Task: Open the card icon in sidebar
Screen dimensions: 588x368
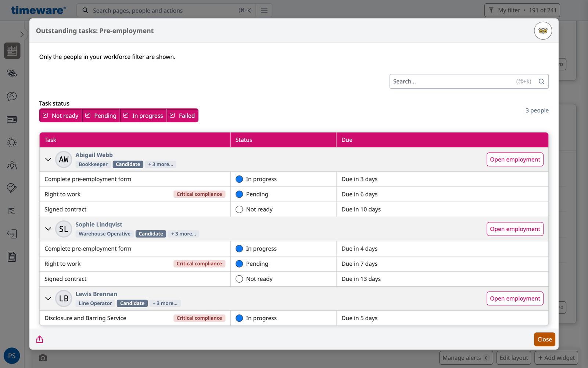Action: click(12, 119)
